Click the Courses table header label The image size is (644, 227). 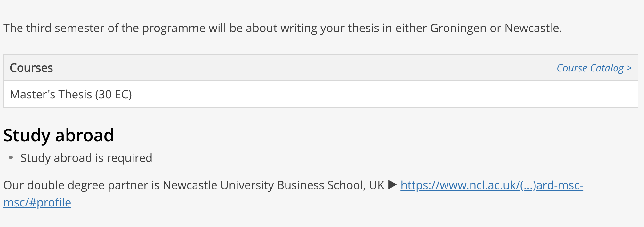click(x=31, y=68)
